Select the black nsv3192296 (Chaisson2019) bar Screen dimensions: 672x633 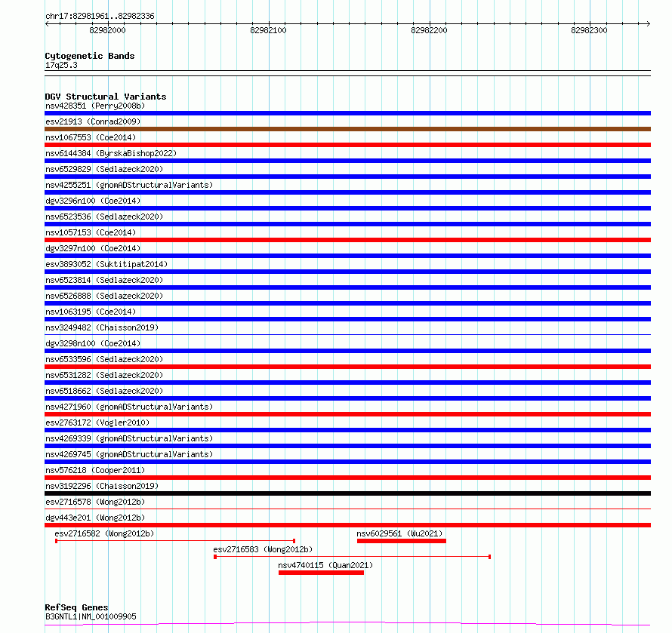347,493
